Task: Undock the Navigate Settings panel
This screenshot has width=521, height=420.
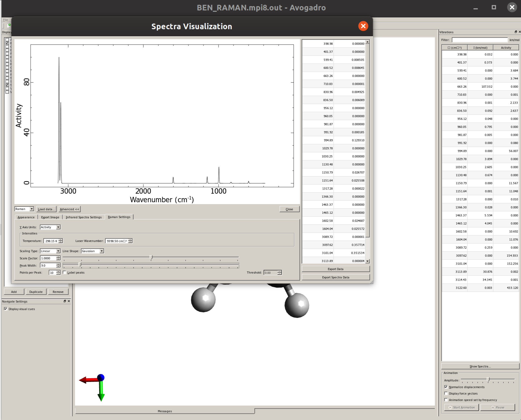Action: click(x=65, y=301)
